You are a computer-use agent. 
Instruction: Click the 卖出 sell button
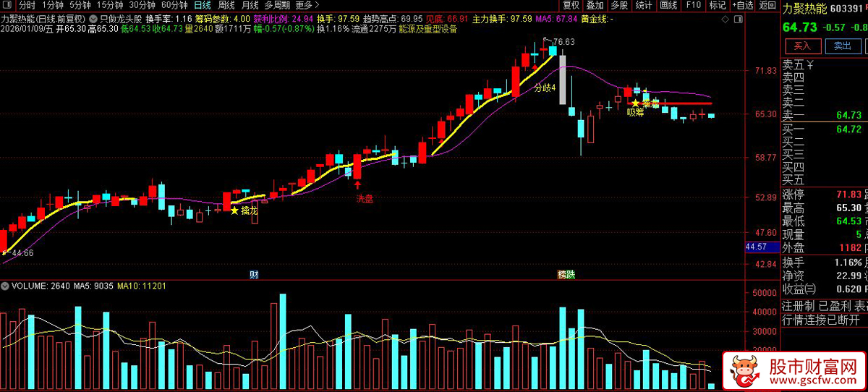843,46
